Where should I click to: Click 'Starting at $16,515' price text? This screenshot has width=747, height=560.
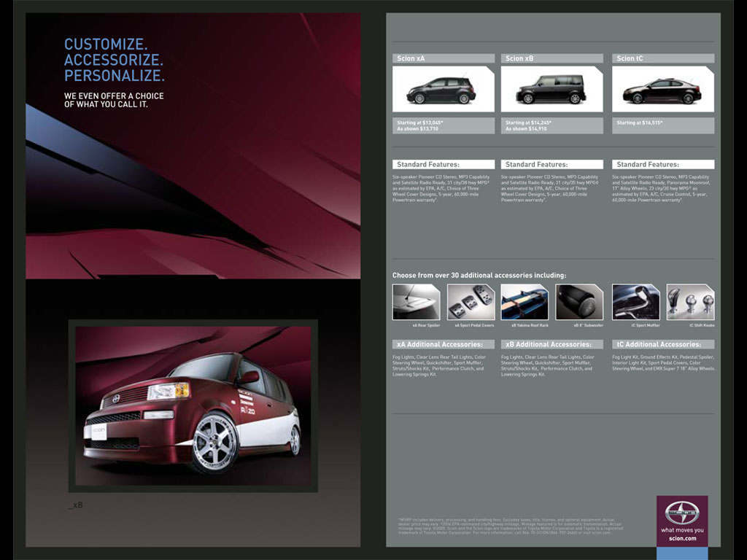coord(639,122)
